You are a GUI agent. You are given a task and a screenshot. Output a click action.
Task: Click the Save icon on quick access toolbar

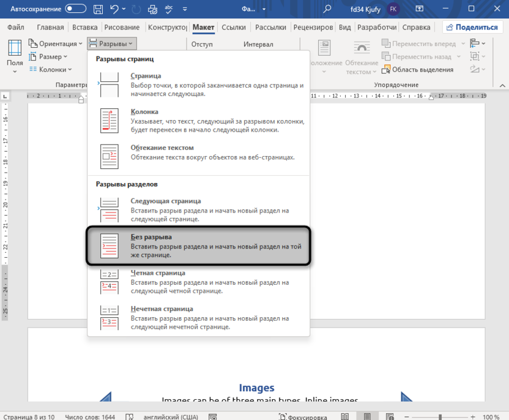(x=98, y=9)
